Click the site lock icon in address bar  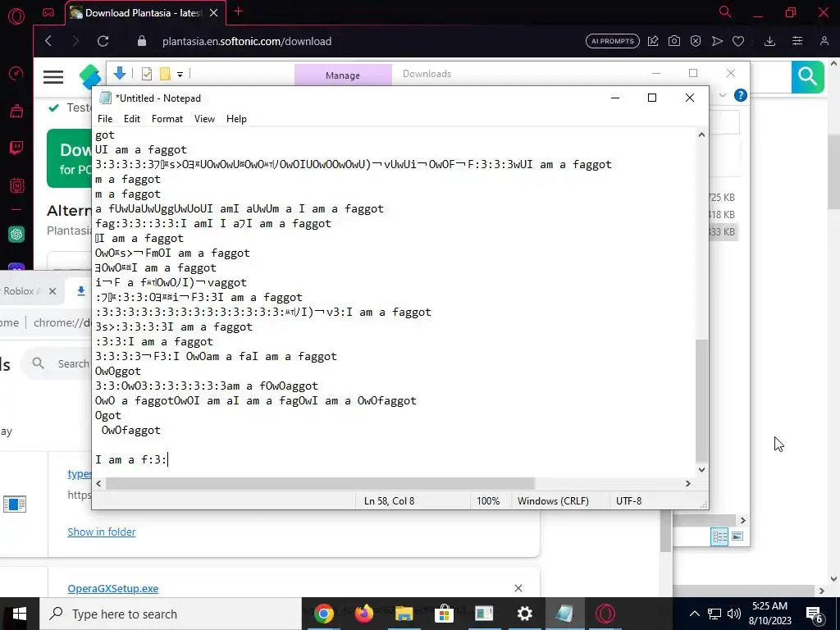click(142, 41)
